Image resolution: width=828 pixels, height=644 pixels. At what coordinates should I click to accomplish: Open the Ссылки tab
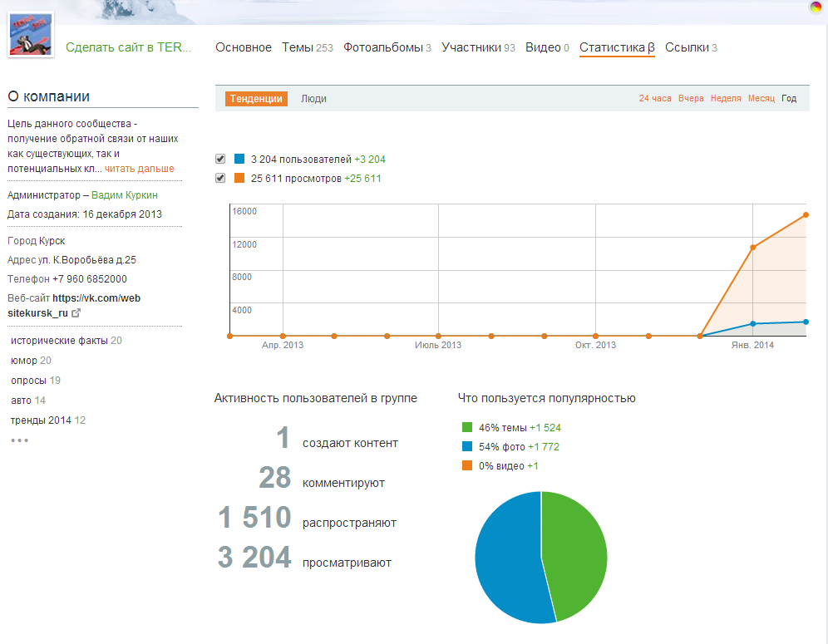(691, 47)
